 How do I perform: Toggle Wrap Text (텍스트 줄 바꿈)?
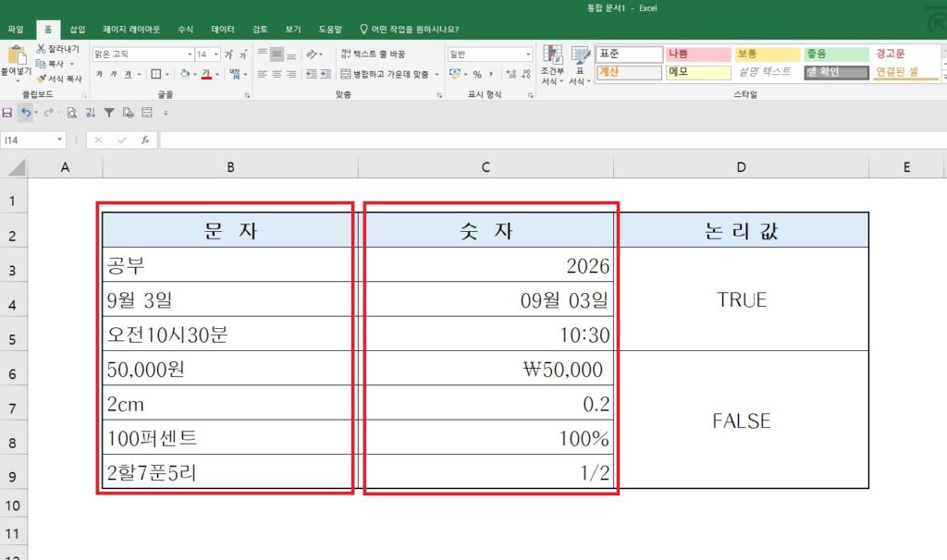click(373, 55)
